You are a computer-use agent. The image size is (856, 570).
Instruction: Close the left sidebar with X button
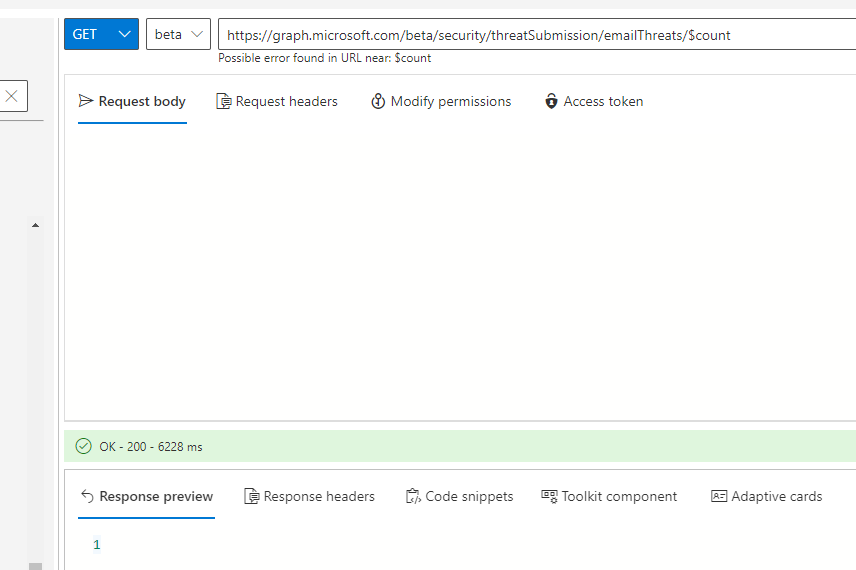point(11,96)
